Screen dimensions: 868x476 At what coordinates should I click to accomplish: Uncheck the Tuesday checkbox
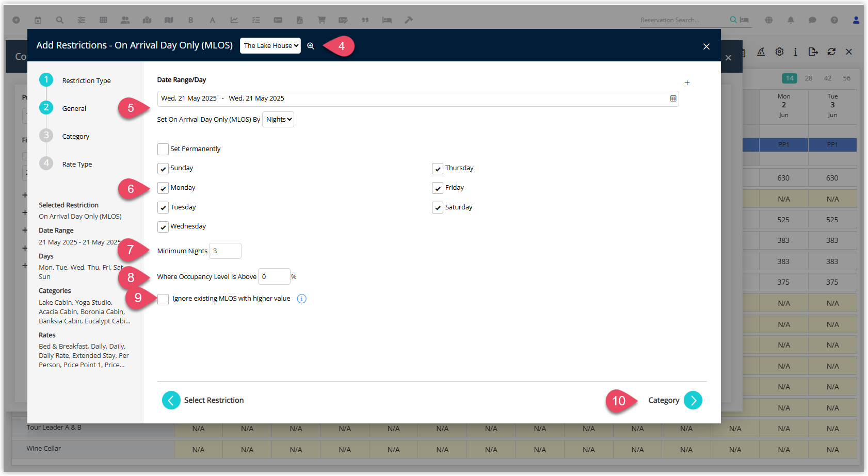tap(163, 208)
